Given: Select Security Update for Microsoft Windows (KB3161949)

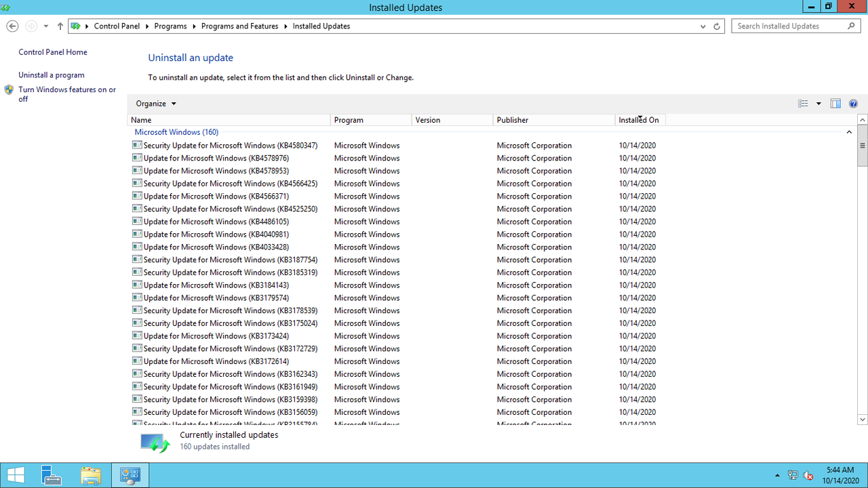Looking at the screenshot, I should (231, 387).
